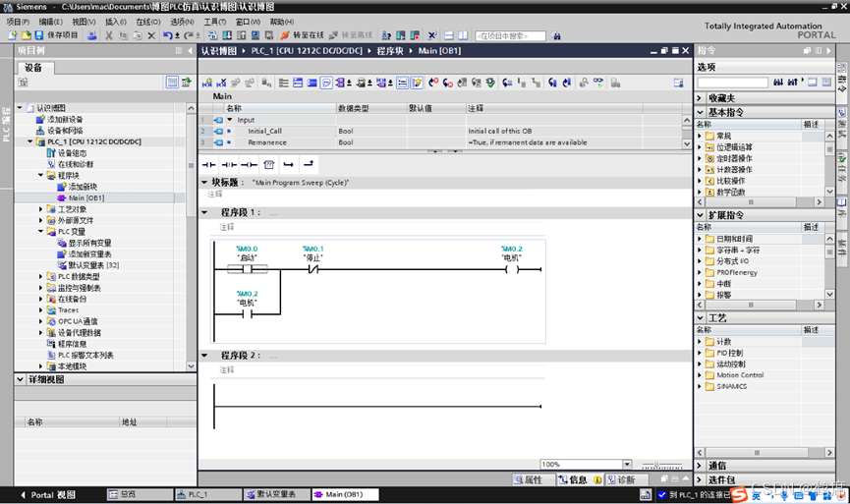The image size is (850, 504).
Task: Click the open branch icon
Action: click(288, 164)
